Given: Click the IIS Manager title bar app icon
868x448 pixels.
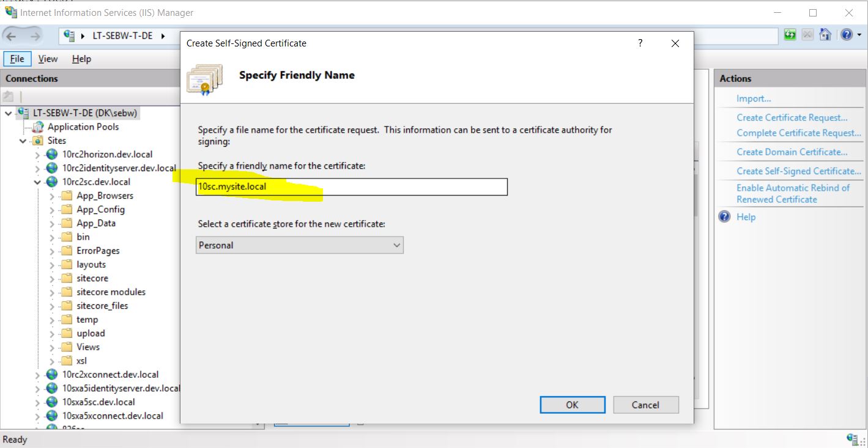Looking at the screenshot, I should coord(10,12).
